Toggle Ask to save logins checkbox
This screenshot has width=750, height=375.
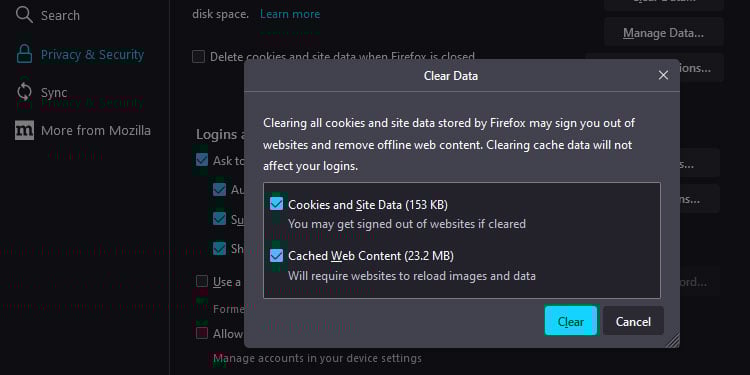tap(202, 160)
